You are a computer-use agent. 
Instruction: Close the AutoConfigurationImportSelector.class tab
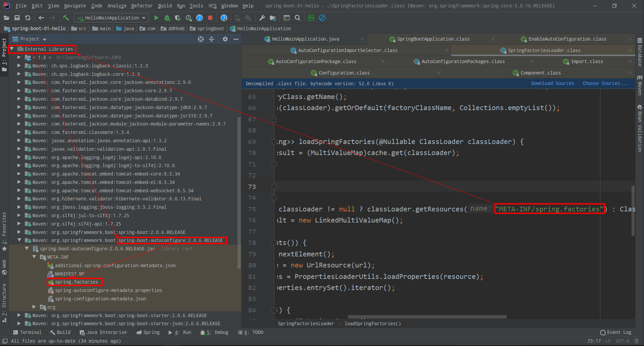[447, 50]
